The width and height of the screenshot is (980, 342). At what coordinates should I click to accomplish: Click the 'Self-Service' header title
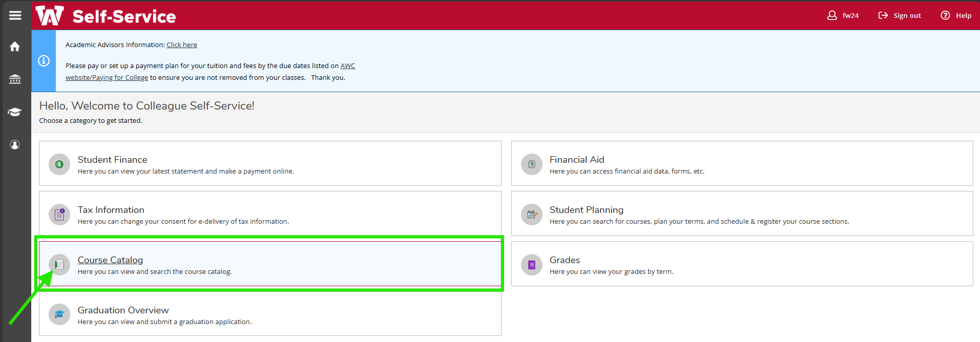pos(124,16)
